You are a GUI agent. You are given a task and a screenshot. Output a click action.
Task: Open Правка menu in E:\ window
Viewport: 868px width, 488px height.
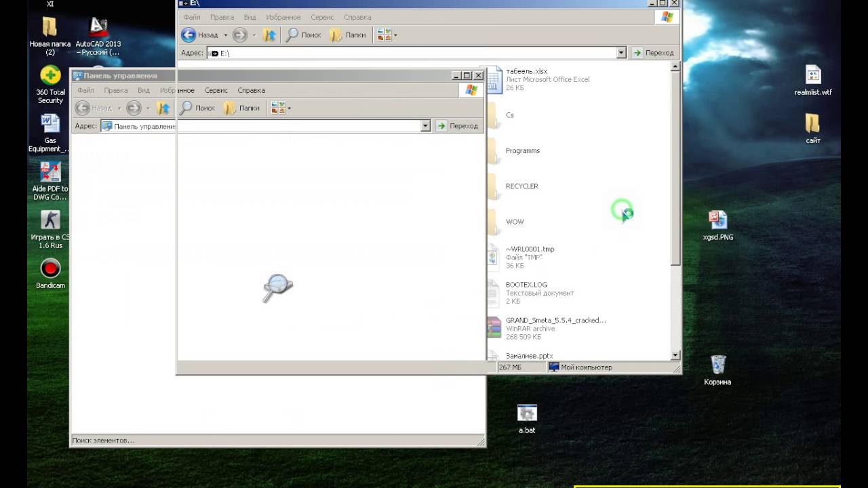coord(222,17)
